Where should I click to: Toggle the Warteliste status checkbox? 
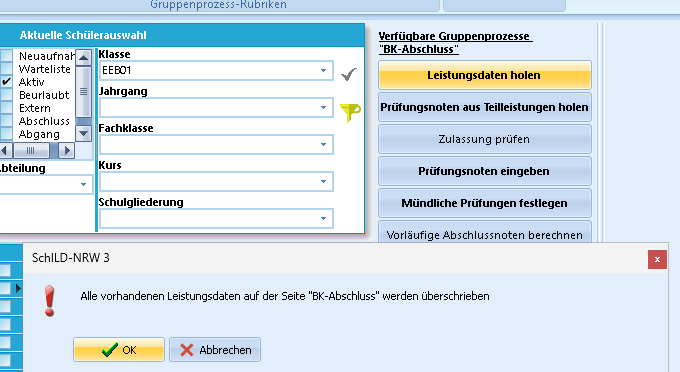[7, 69]
